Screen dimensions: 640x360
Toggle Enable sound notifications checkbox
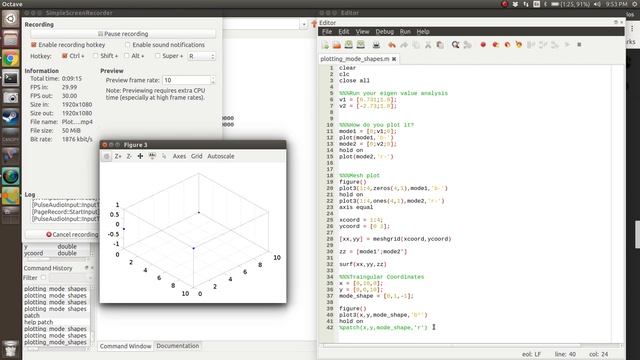click(x=128, y=44)
